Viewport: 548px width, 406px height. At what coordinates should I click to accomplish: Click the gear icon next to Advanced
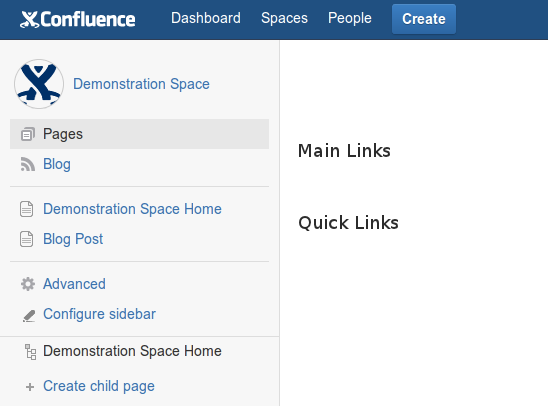pos(28,284)
